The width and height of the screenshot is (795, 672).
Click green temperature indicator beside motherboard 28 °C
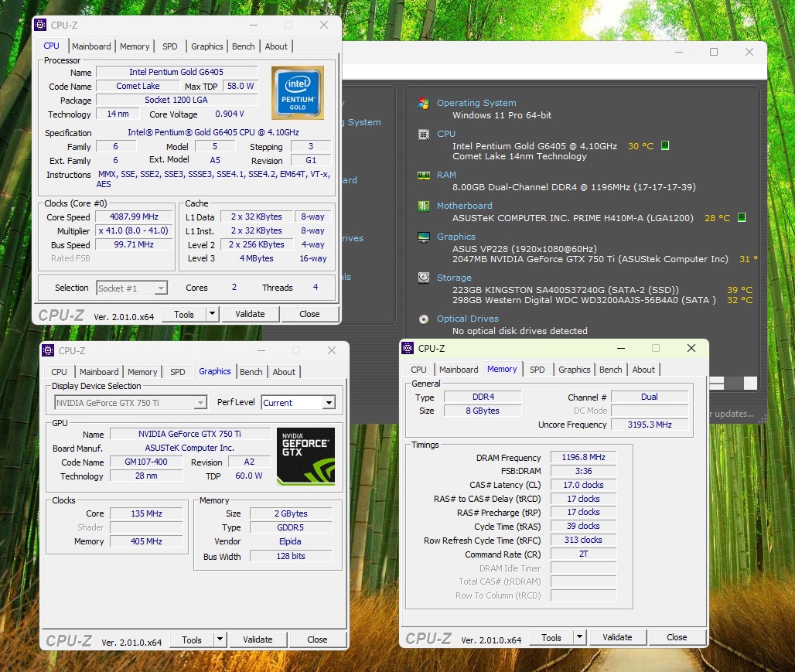click(742, 217)
